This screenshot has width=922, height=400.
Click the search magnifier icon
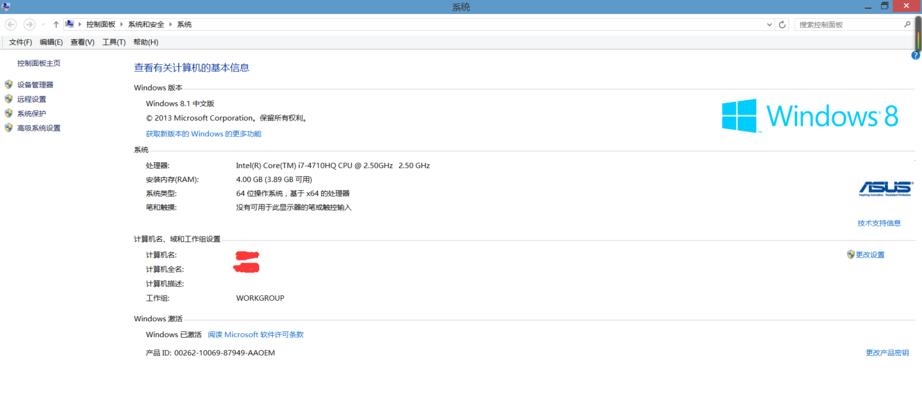[x=907, y=25]
